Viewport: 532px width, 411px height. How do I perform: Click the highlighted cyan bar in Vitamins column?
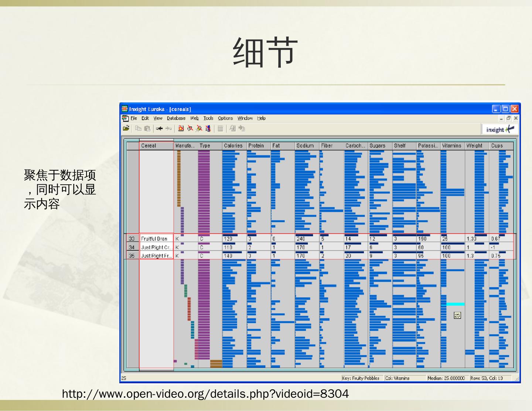pos(455,304)
